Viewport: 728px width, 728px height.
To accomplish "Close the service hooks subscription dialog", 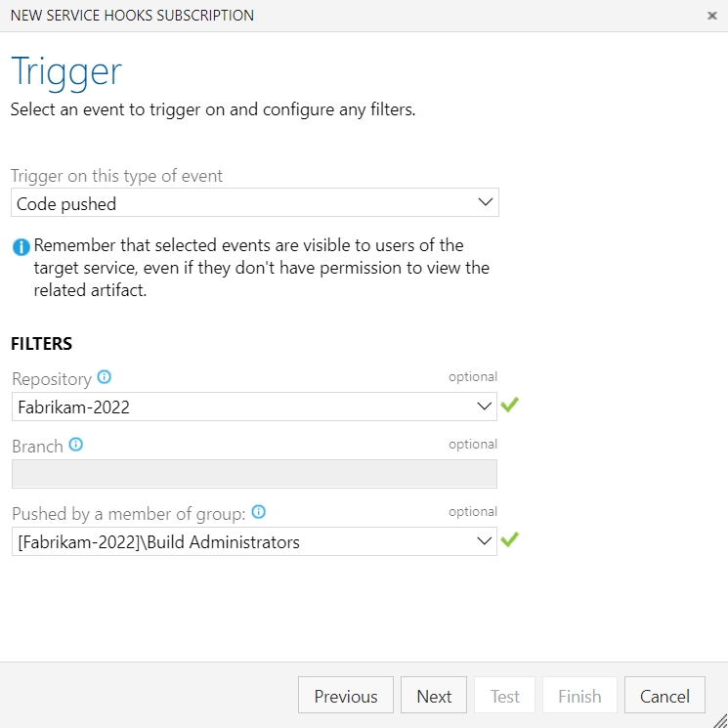I will [x=711, y=16].
